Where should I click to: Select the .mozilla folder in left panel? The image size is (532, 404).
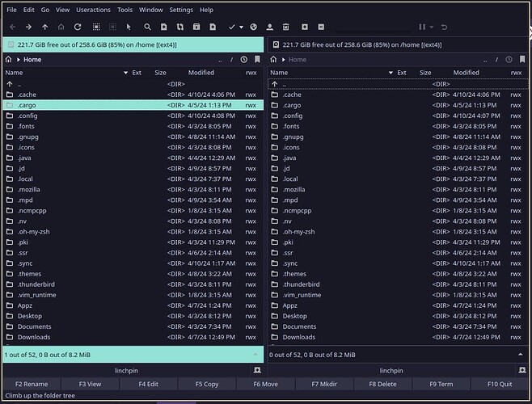tap(29, 189)
